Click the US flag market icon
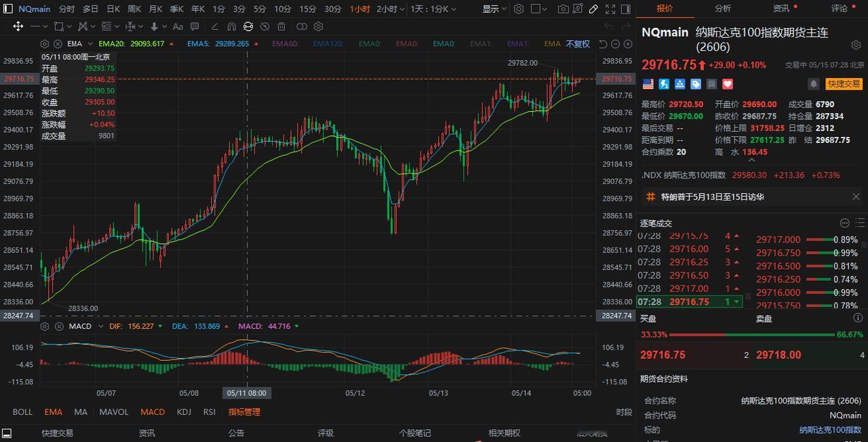This screenshot has height=442, width=868. click(x=648, y=84)
